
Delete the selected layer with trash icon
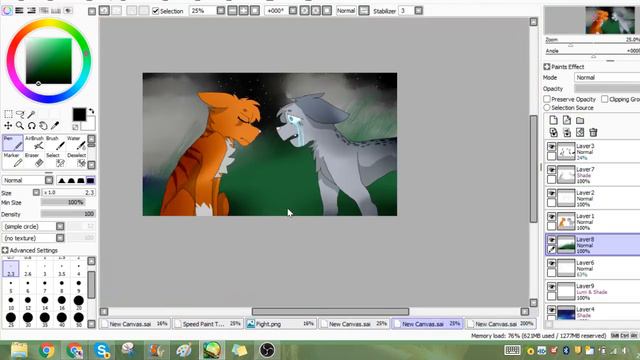[x=593, y=132]
